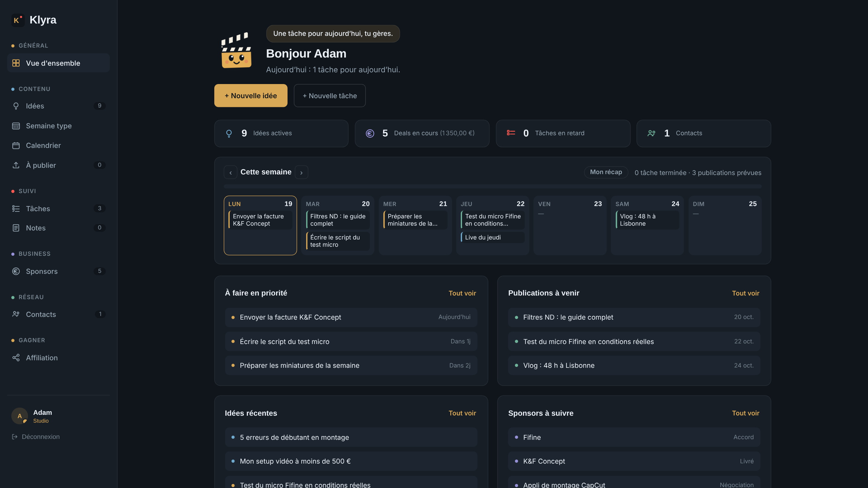Open Préparer les miniatures de la semaine row
This screenshot has width=868, height=488.
click(x=351, y=365)
